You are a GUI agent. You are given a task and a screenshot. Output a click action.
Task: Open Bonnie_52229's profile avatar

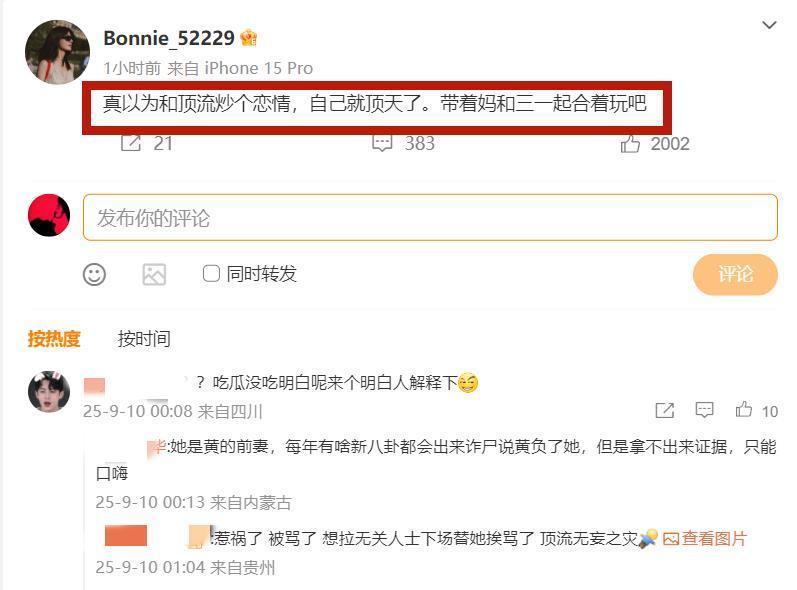tap(57, 52)
